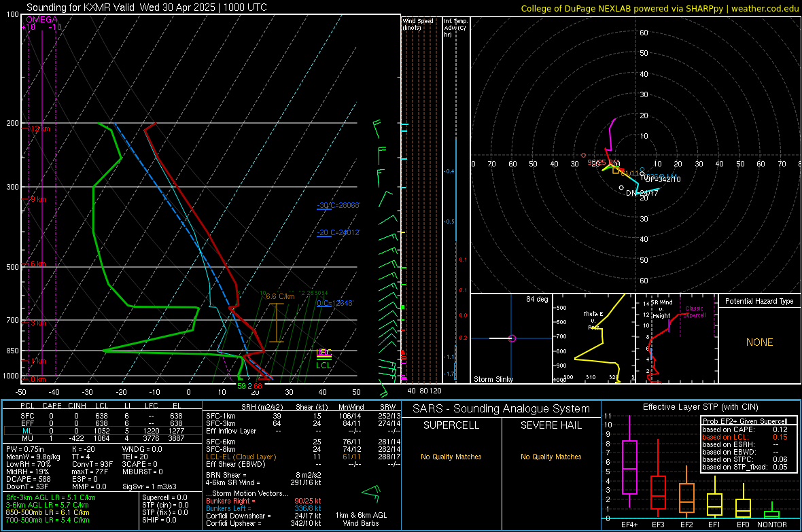Screen dimensions: 802x532
Task: Click 'Sfc-3km AGL LR = 5.1 C/km'
Action: click(51, 497)
